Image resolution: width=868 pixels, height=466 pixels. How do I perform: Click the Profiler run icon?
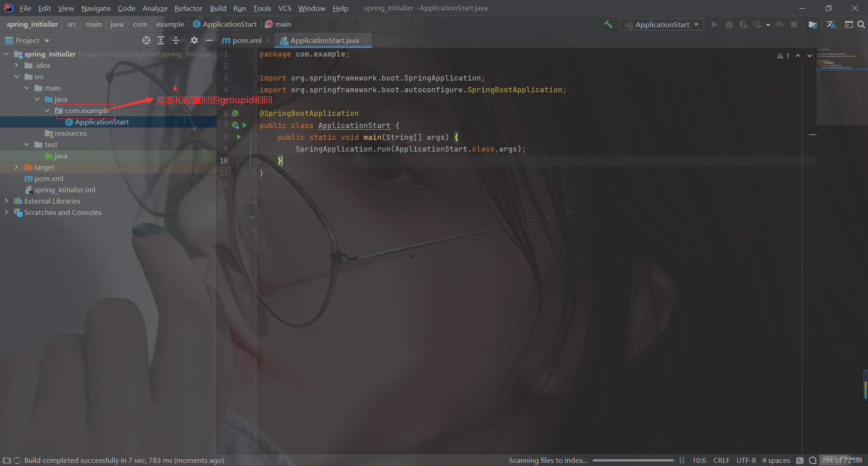(757, 24)
